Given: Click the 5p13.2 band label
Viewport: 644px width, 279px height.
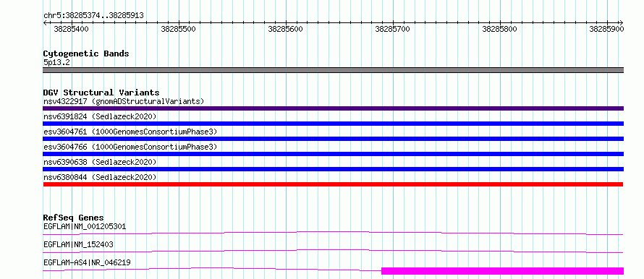Looking at the screenshot, I should (x=57, y=62).
